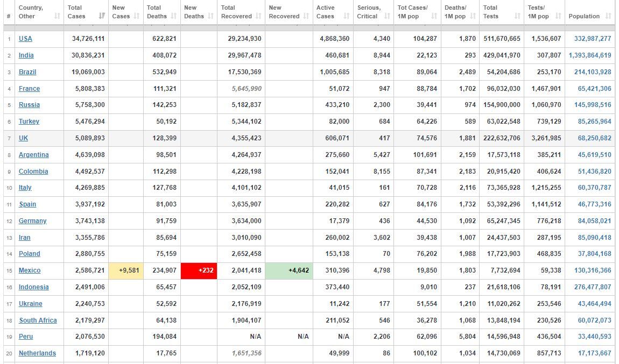
Task: Click India population link 1,393,864,619
Action: click(590, 55)
